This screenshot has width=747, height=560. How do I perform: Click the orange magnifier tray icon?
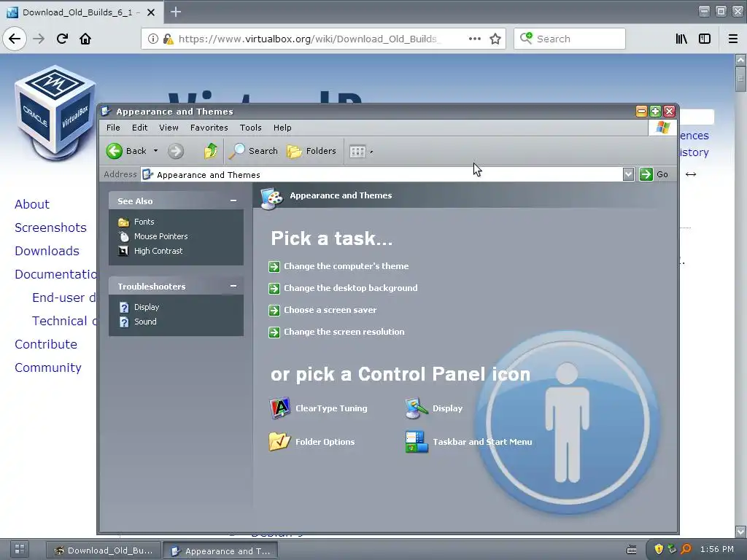click(x=686, y=549)
